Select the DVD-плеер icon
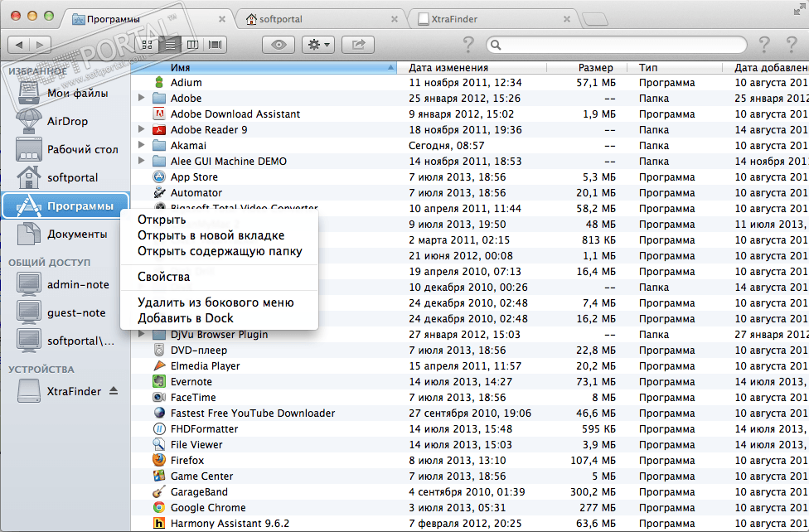The height and width of the screenshot is (532, 809). (x=159, y=350)
